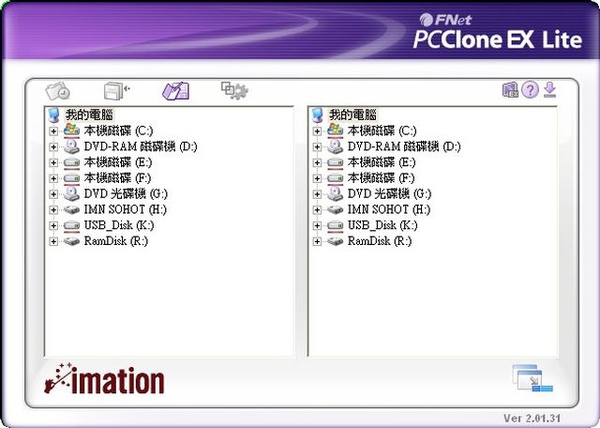Click the IMN SOHOT drive icon in right pane

point(335,210)
